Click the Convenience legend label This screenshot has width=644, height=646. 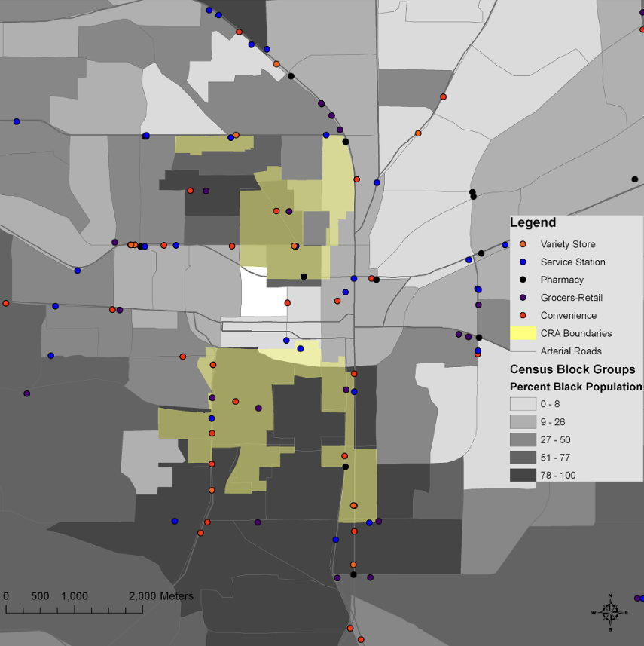click(x=568, y=316)
